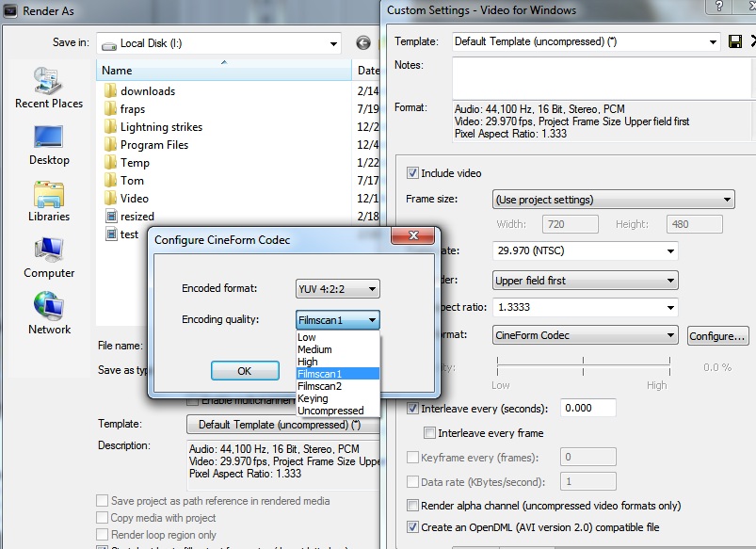Click the Keyframe frames field showing 0
Image resolution: width=756 pixels, height=549 pixels.
(587, 457)
